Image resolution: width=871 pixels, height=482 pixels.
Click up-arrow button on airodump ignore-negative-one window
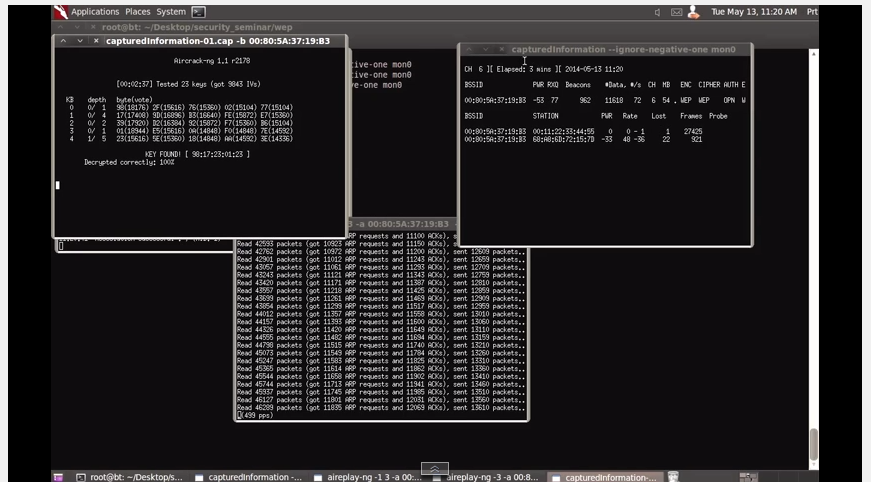click(469, 49)
